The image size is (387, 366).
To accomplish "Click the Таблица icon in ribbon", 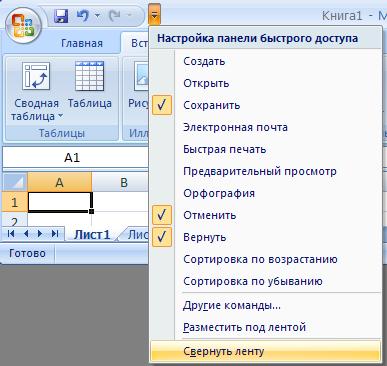I will 89,76.
